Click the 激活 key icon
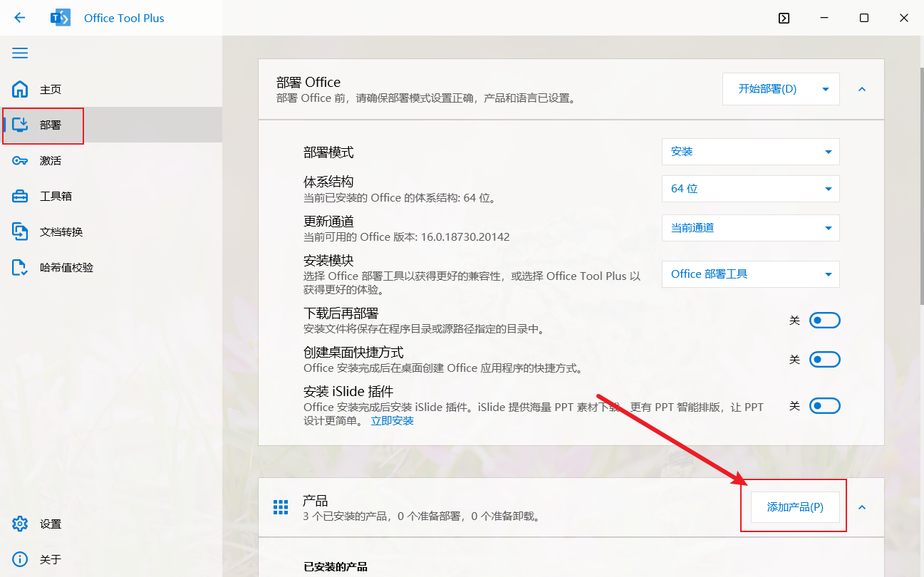The width and height of the screenshot is (924, 577). click(20, 160)
